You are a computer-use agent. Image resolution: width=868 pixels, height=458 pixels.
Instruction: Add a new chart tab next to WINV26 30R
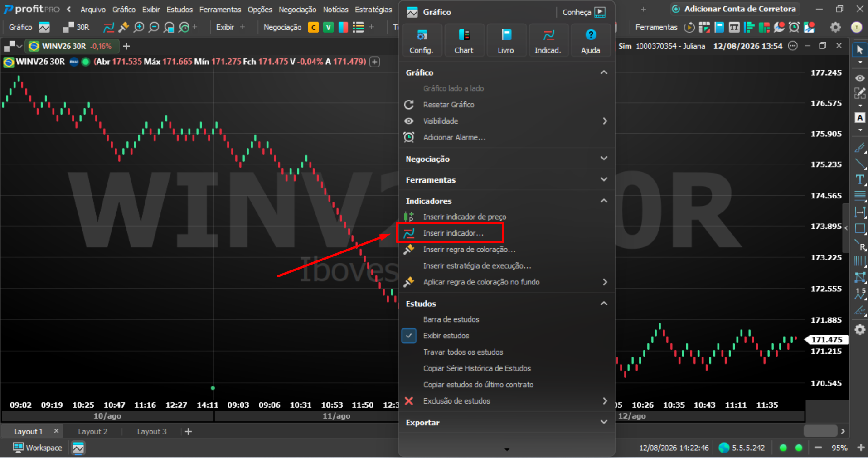tap(126, 46)
